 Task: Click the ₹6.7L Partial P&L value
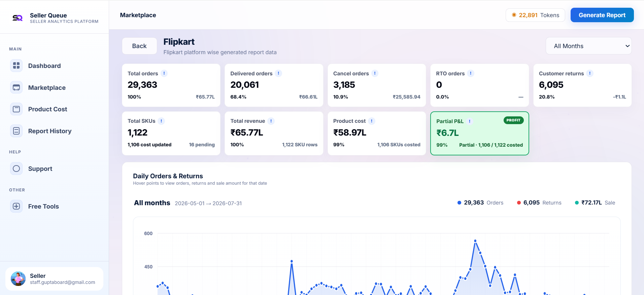pos(447,133)
